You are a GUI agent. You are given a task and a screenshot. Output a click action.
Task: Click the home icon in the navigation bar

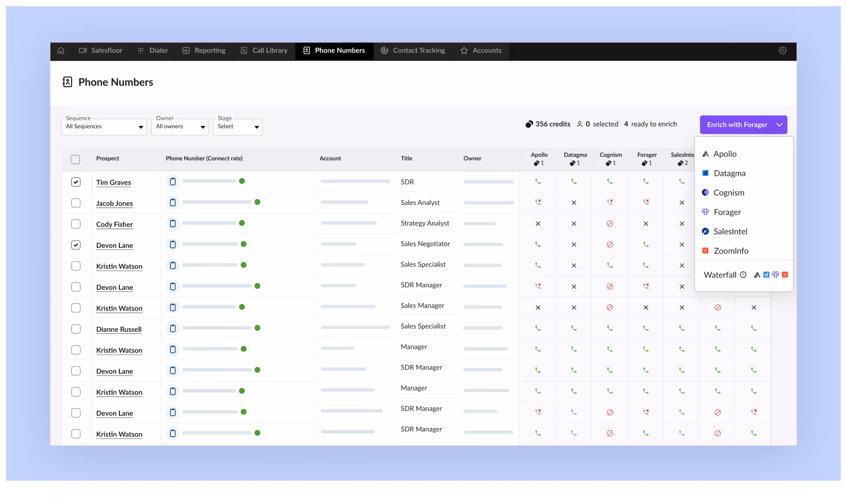(61, 51)
